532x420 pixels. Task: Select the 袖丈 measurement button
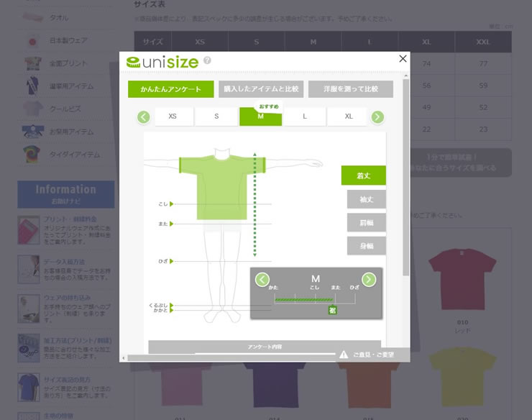point(366,199)
